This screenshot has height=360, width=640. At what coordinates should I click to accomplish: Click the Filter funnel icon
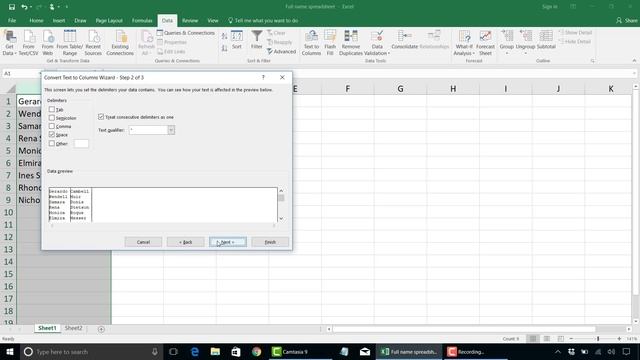coord(257,40)
